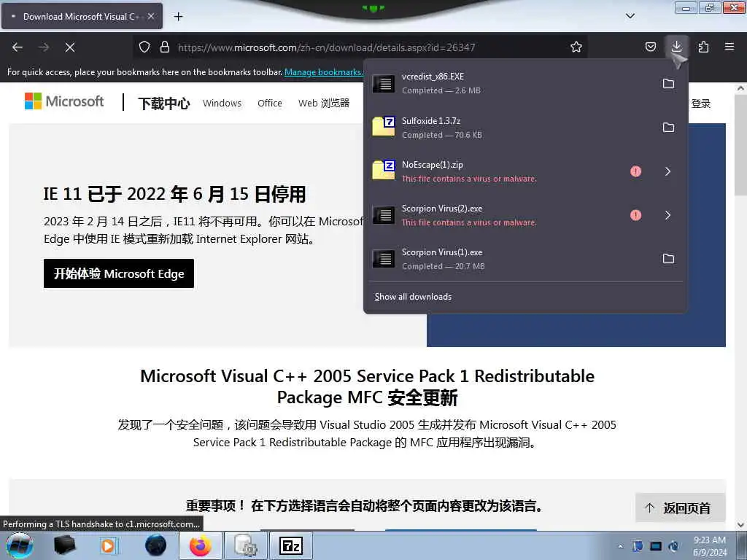Click warning icon on Scorpion Virus(2).exe

click(x=635, y=215)
